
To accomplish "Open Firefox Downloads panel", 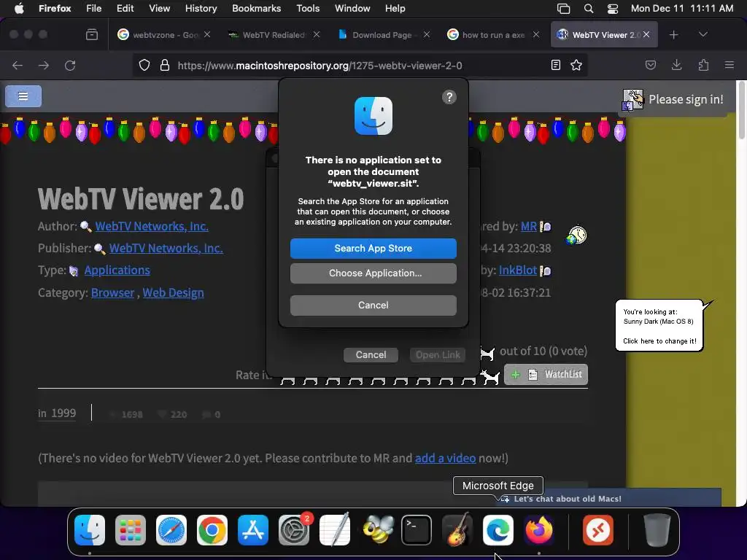I will coord(676,65).
